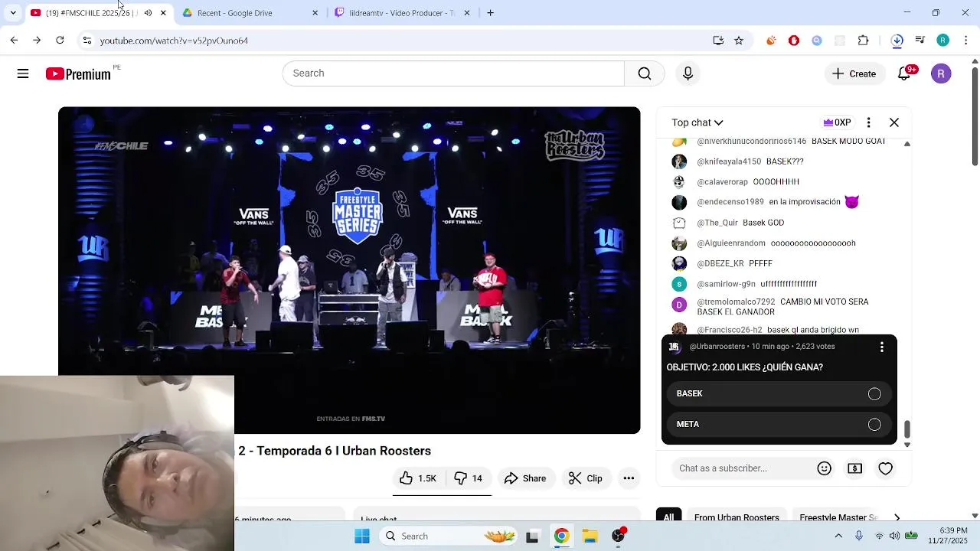Image resolution: width=980 pixels, height=551 pixels.
Task: Open Task View on taskbar
Action: pos(532,536)
